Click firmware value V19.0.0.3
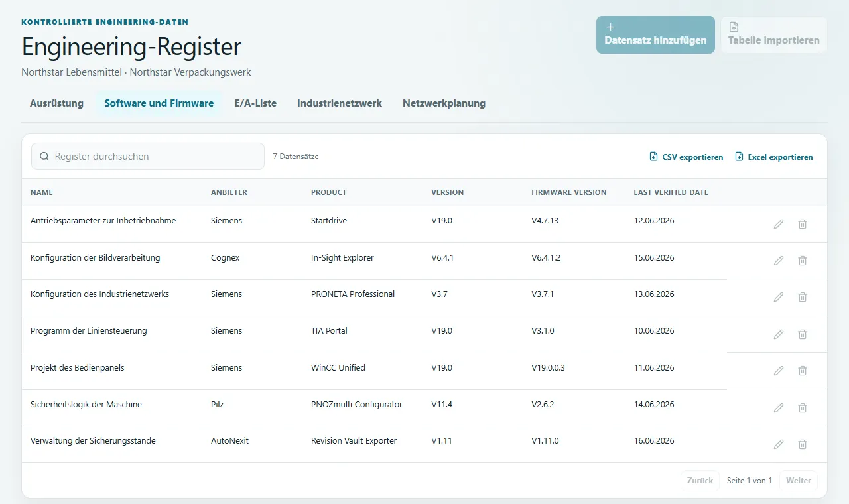849x504 pixels. 548,368
